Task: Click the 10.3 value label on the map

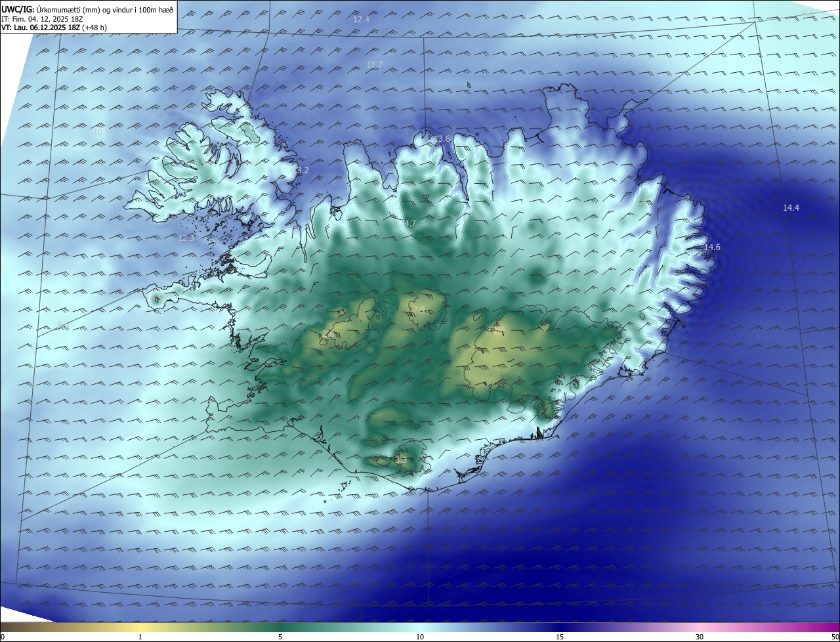Action: [100, 132]
